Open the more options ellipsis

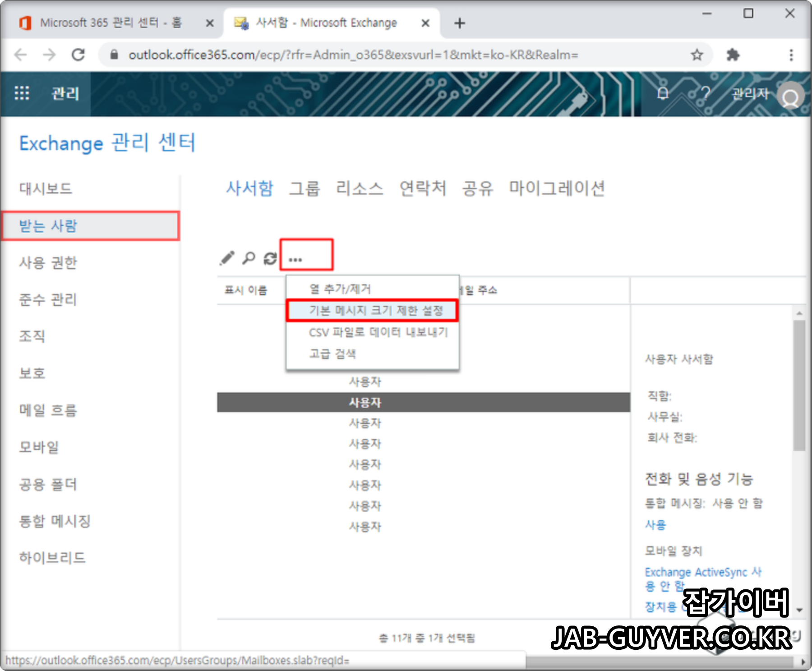[x=295, y=259]
